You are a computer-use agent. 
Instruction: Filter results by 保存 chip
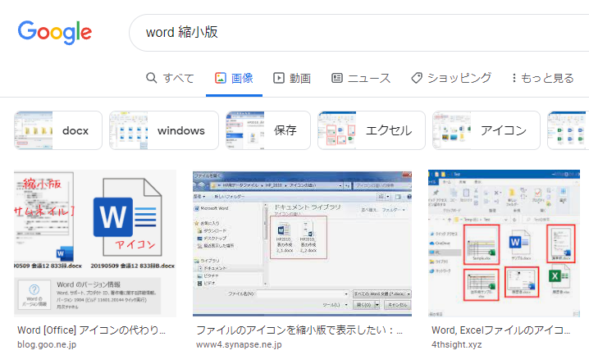pos(268,130)
